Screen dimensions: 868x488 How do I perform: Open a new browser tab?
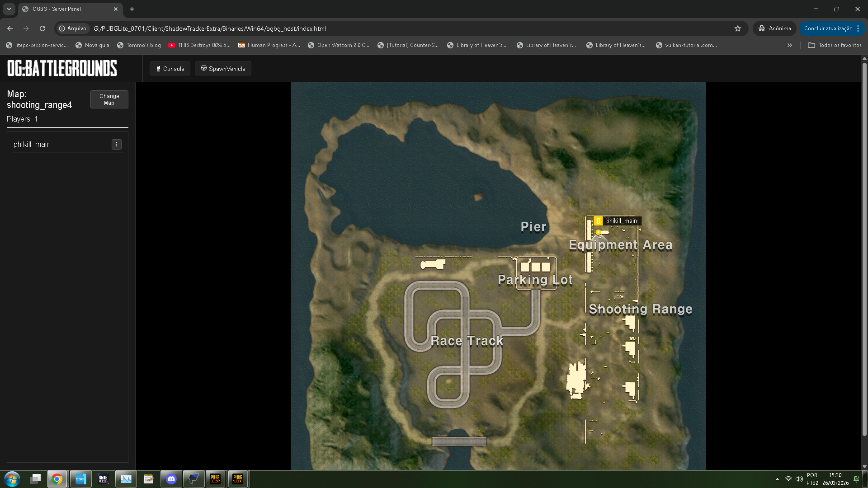[132, 9]
